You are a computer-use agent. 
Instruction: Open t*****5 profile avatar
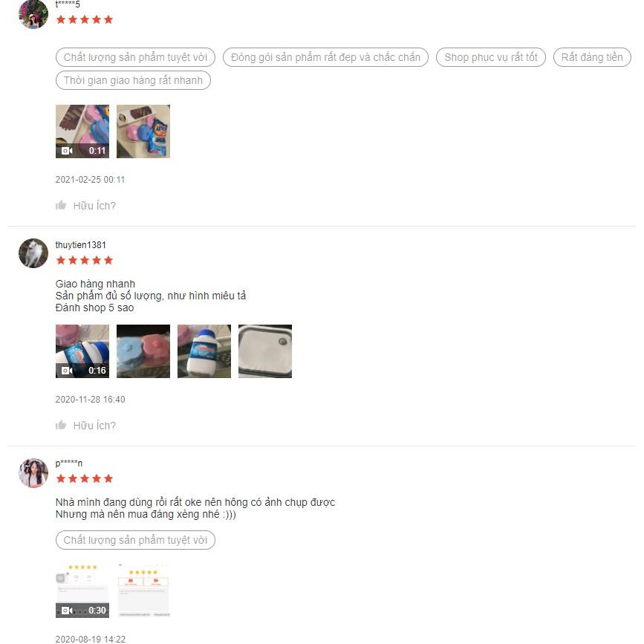click(x=33, y=14)
